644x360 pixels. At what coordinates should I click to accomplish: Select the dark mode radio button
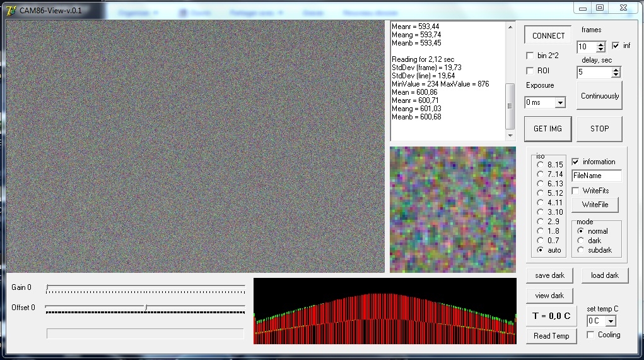click(x=580, y=240)
